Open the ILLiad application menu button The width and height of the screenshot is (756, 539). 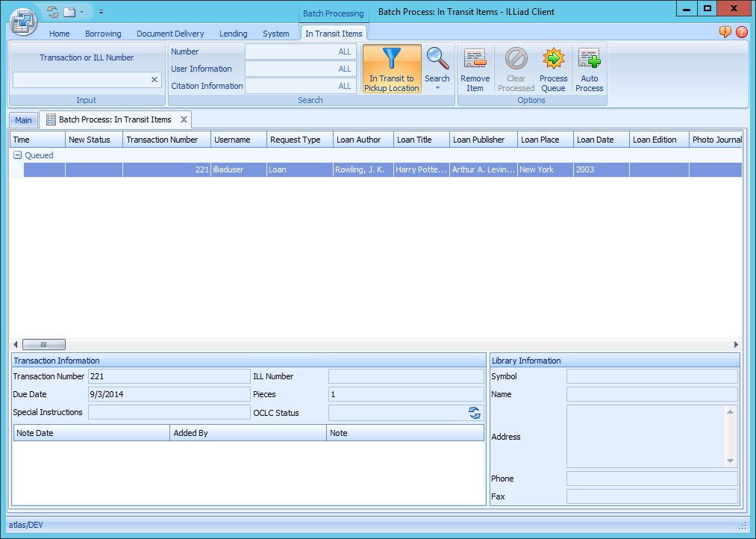[23, 22]
